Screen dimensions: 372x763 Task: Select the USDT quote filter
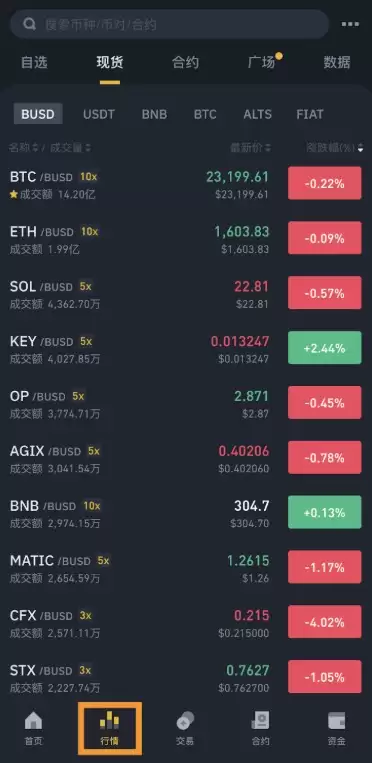(x=99, y=114)
